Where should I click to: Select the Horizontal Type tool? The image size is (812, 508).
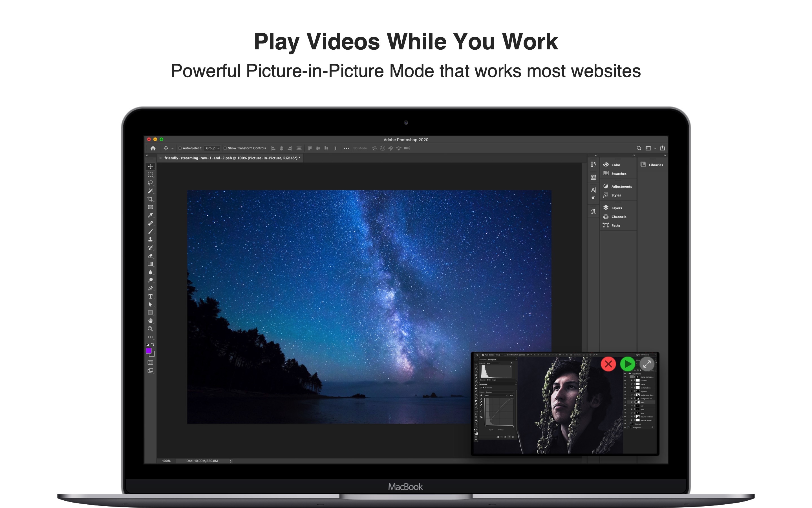coord(150,296)
